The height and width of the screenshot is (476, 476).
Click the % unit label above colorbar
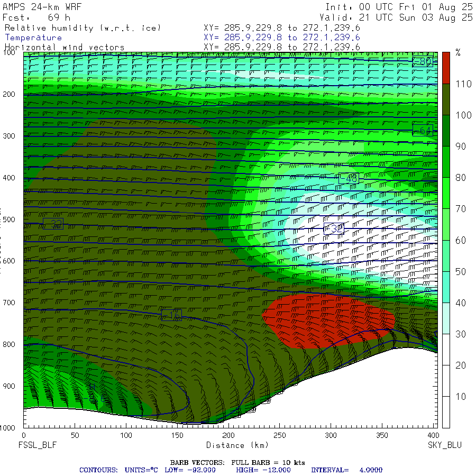[458, 52]
